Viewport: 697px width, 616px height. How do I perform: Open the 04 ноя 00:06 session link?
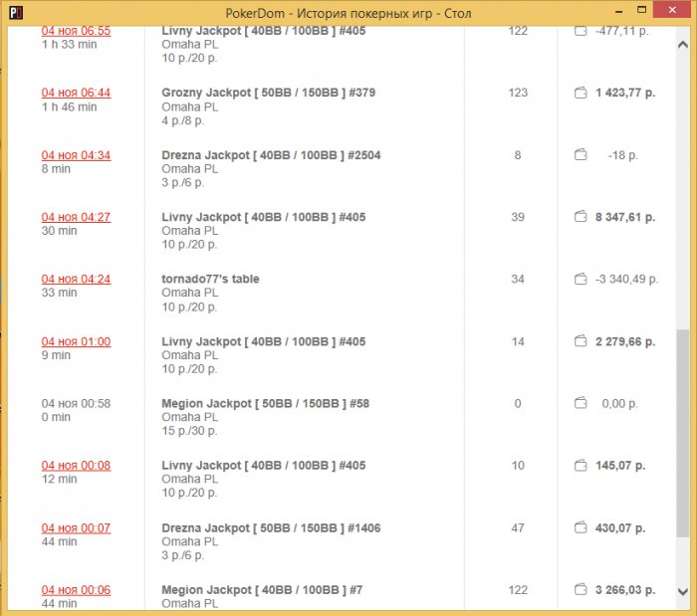coord(76,590)
